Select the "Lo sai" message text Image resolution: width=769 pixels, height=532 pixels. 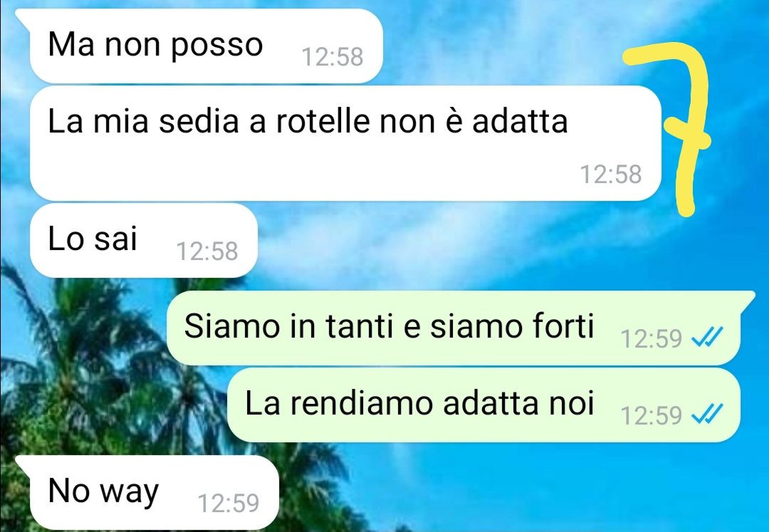(x=92, y=239)
